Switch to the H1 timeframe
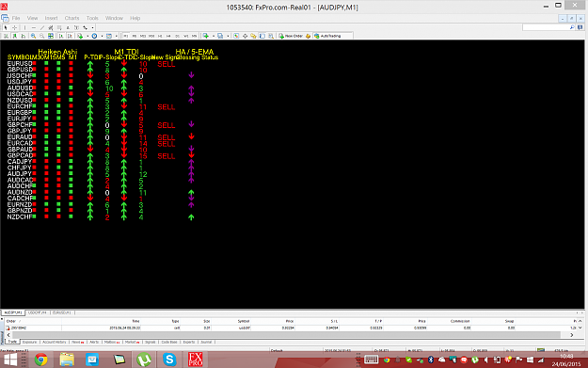The width and height of the screenshot is (588, 368). click(x=160, y=36)
